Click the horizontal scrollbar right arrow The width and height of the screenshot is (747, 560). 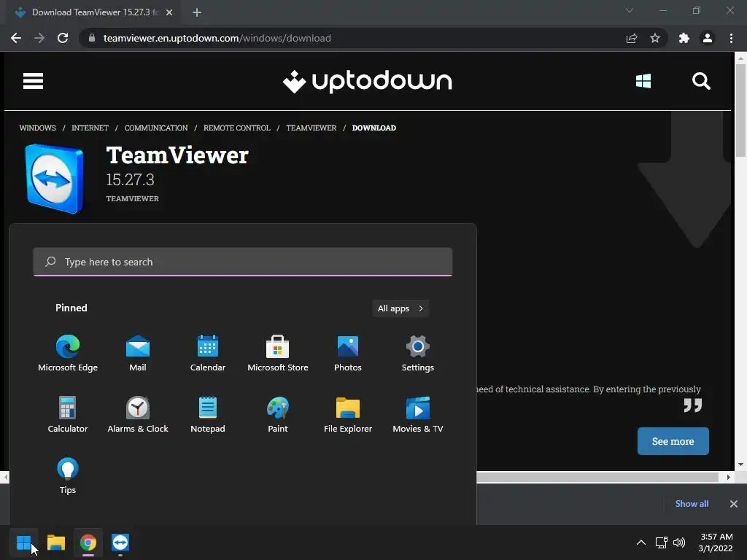(x=729, y=477)
